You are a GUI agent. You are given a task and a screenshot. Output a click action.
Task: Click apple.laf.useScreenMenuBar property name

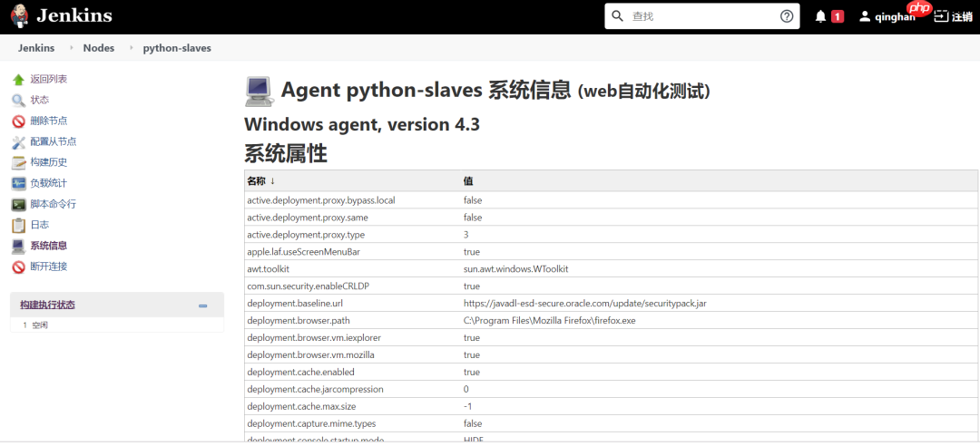304,252
